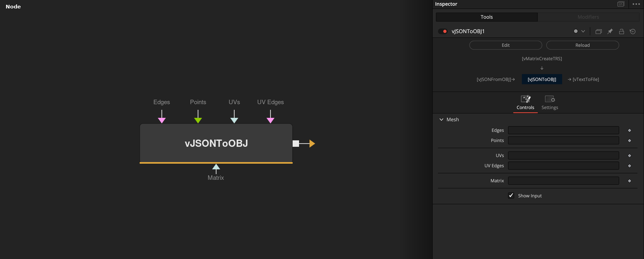Open the Settings tab
This screenshot has height=259, width=644.
tap(550, 103)
